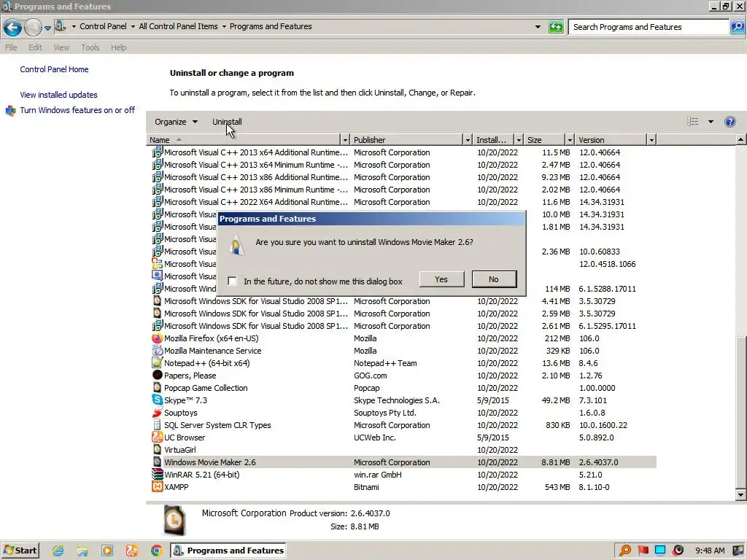Screen dimensions: 747x560
Task: Open the blue Help icon
Action: 729,122
